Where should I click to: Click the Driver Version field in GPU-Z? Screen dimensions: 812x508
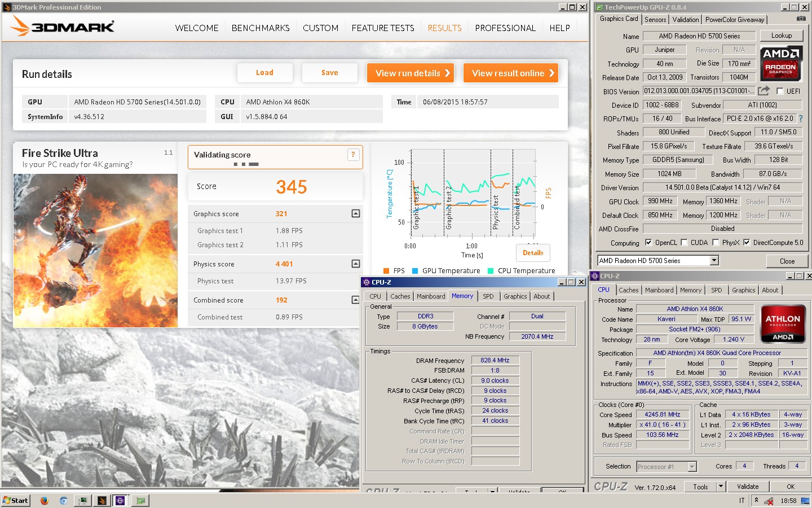tap(722, 187)
